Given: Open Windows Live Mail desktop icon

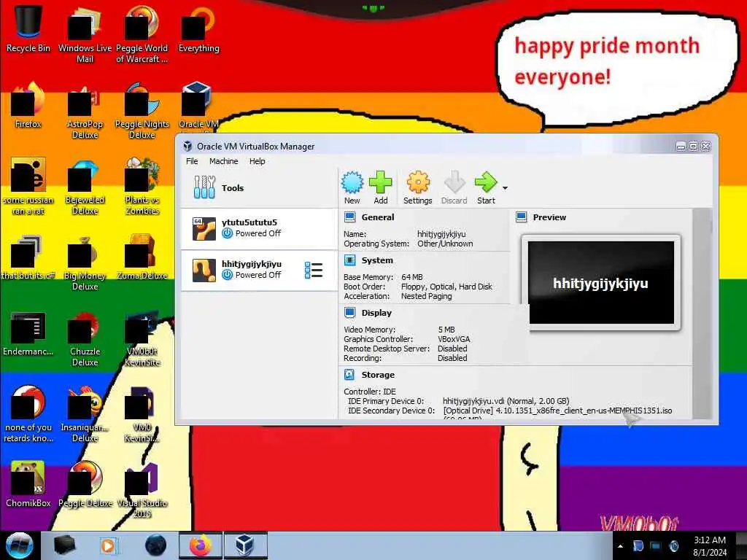Looking at the screenshot, I should 85,35.
